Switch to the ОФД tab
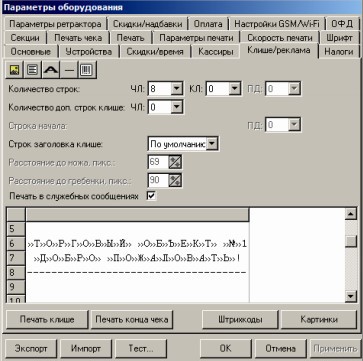This screenshot has height=361, width=363. point(342,24)
